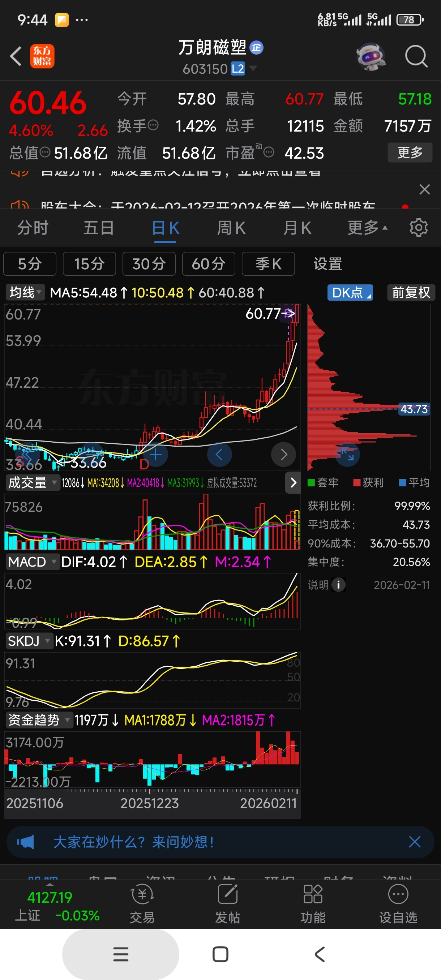Tap the 上证 index 4127.19 ticker
Image resolution: width=441 pixels, height=980 pixels.
57,906
